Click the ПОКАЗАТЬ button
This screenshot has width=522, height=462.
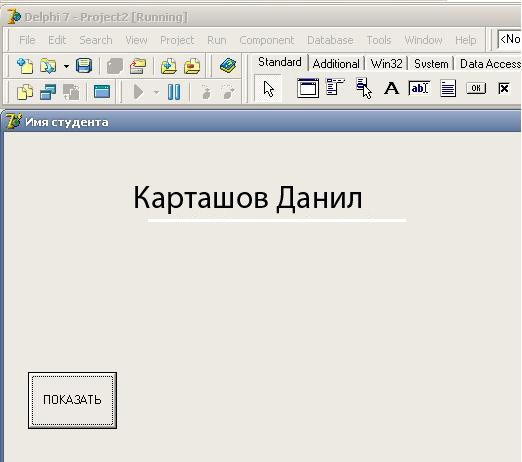pos(72,400)
